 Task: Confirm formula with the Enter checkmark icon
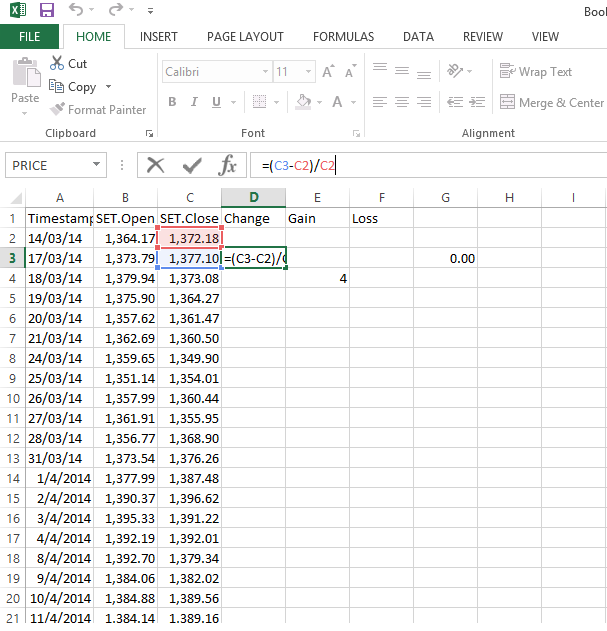coord(191,166)
